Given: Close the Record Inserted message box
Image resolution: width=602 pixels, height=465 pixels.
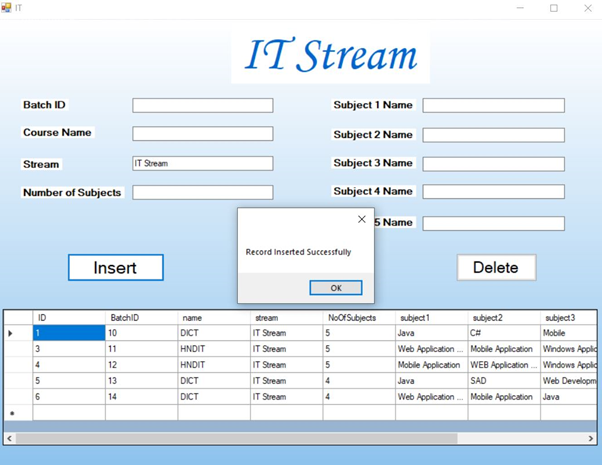Looking at the screenshot, I should 361,219.
